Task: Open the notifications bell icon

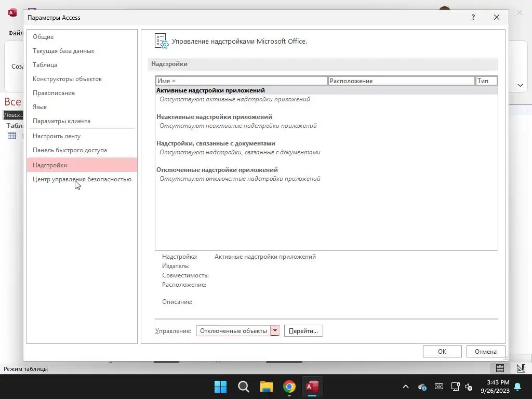Action: pos(518,387)
